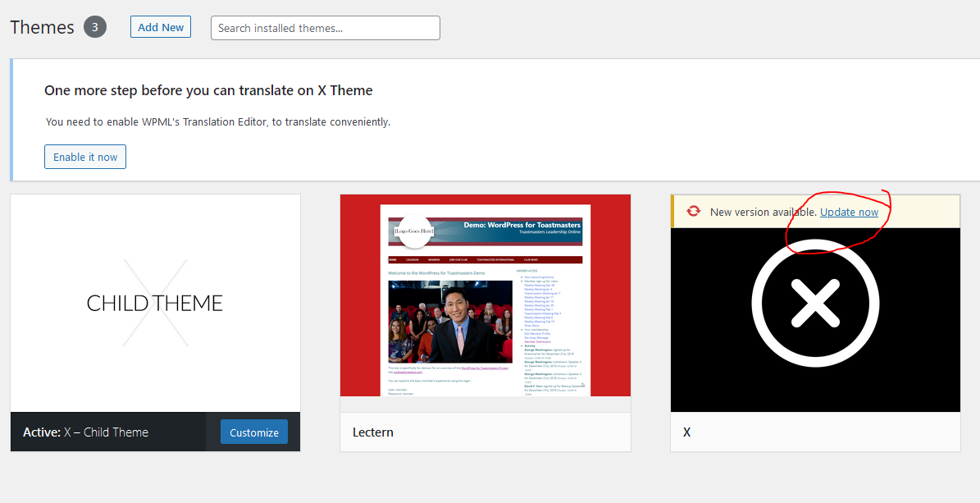Click the audience photo in Lectern preview

(449, 322)
